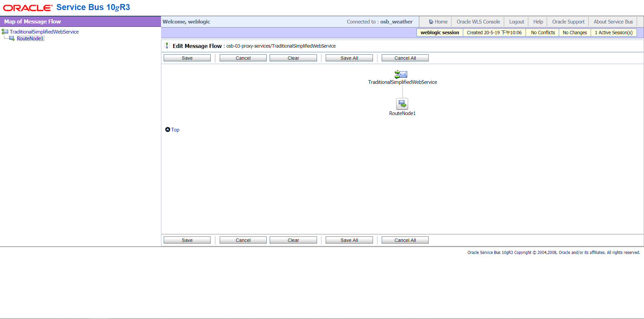Image resolution: width=644 pixels, height=319 pixels.
Task: Click 1 Active Session(s) status
Action: click(x=613, y=33)
